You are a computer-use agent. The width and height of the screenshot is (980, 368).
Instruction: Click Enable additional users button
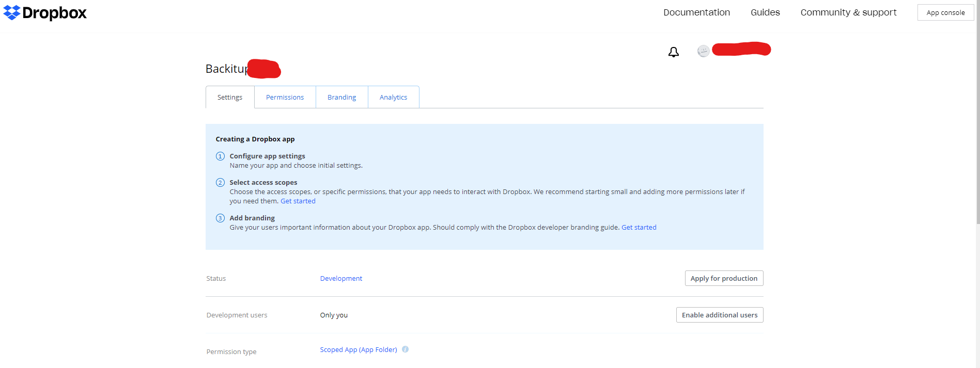[x=719, y=315]
